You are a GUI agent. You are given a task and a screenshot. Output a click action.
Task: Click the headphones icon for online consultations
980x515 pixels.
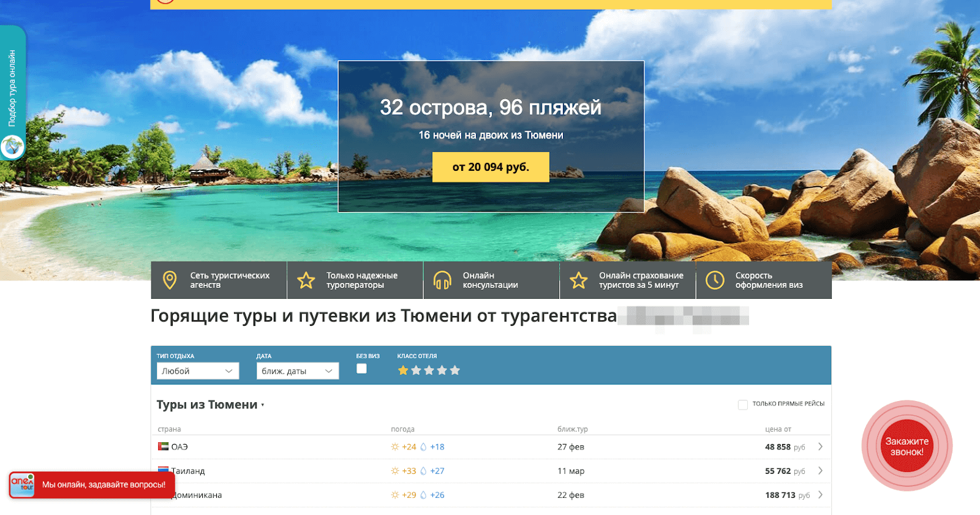click(x=442, y=280)
